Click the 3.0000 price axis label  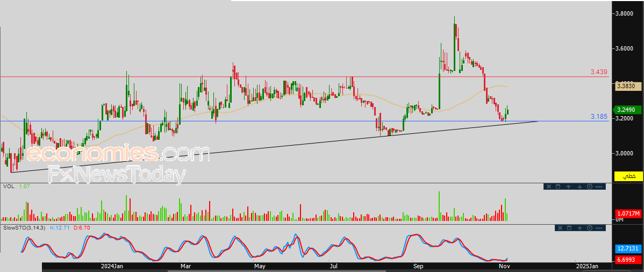tap(624, 153)
